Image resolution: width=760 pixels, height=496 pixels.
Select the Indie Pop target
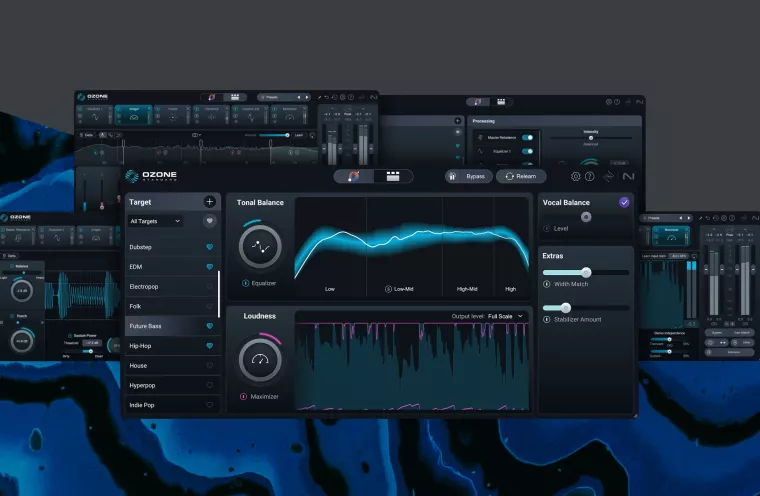[x=172, y=405]
